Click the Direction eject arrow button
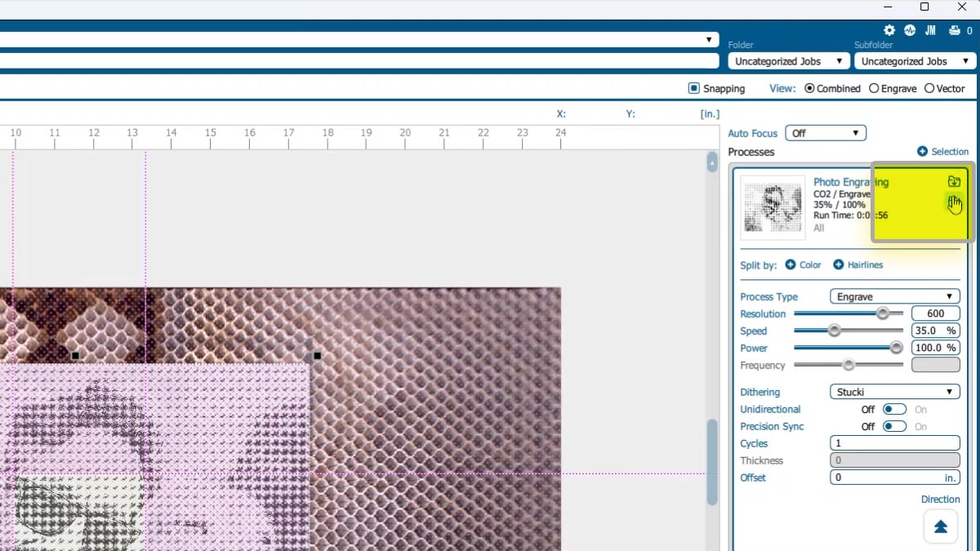 pyautogui.click(x=940, y=526)
